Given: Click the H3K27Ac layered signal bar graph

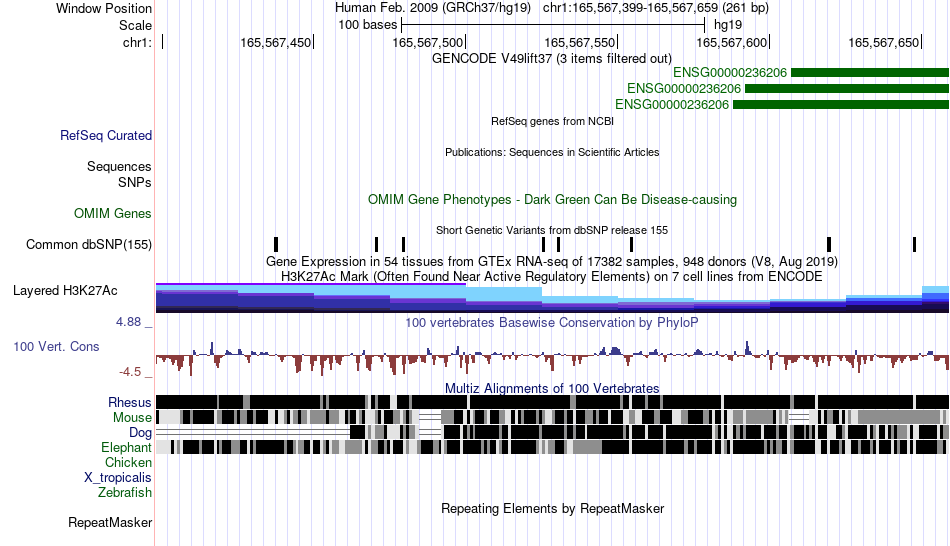Looking at the screenshot, I should 553,298.
